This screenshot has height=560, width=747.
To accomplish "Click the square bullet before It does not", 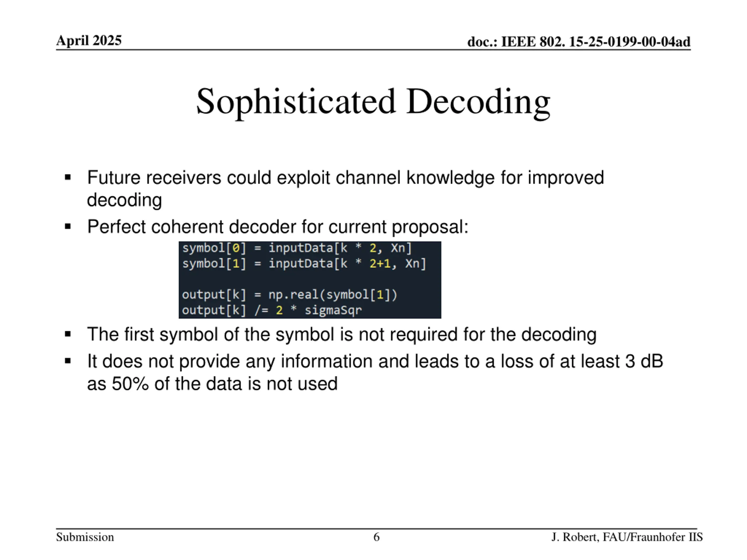I will [68, 361].
